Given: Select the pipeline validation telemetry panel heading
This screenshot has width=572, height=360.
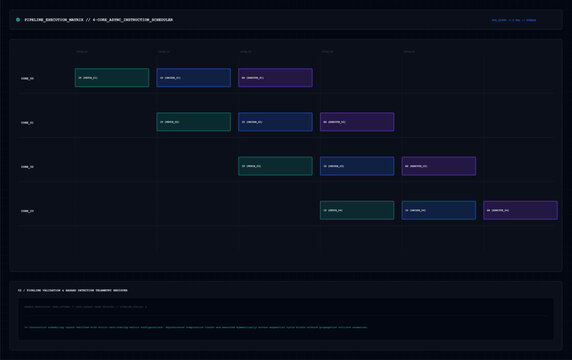Looking at the screenshot, I should (73, 290).
